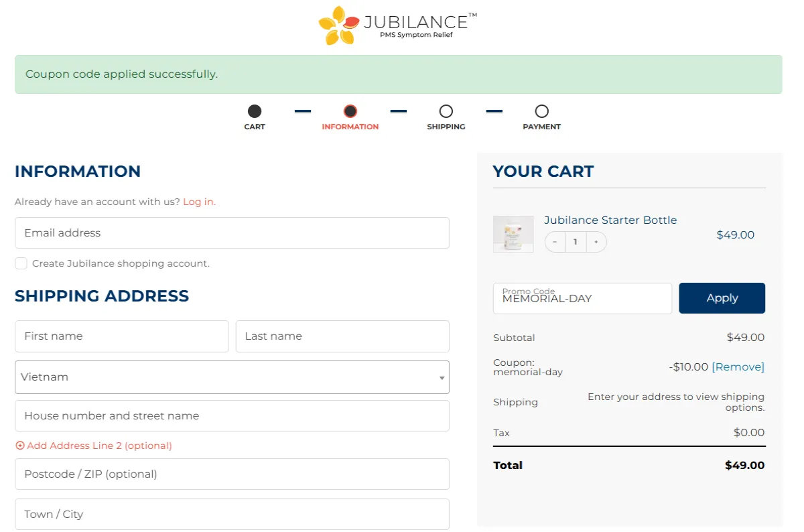Focus the Email address field
Screen dimensions: 804x532
[x=232, y=233]
